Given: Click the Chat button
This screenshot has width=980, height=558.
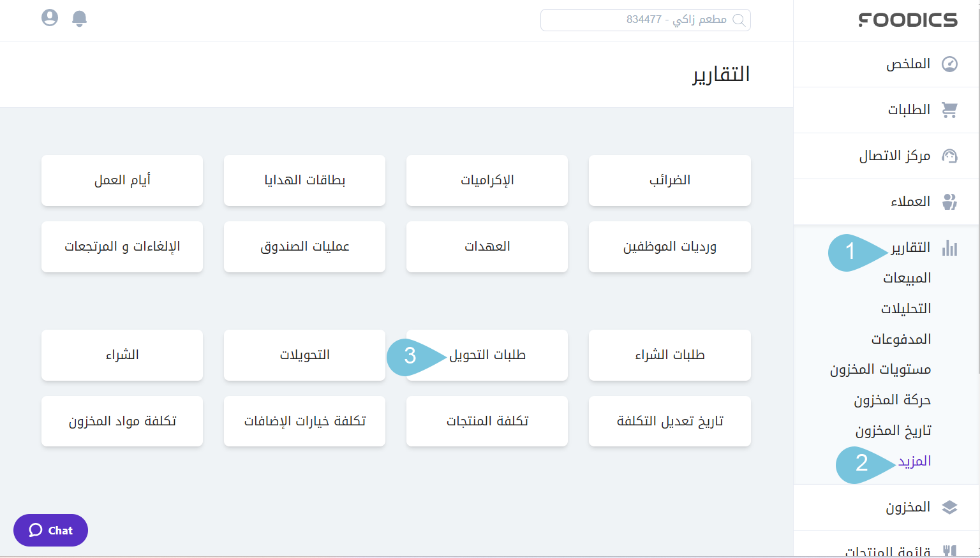Looking at the screenshot, I should (50, 530).
